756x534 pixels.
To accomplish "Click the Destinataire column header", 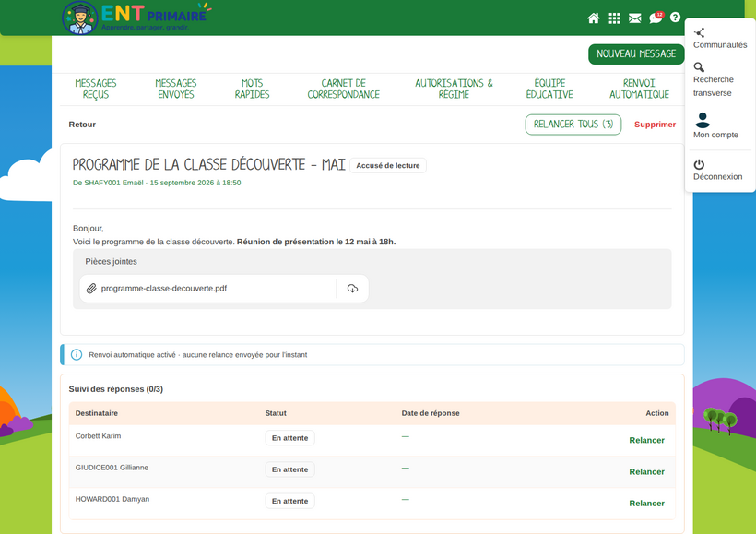I will (97, 413).
